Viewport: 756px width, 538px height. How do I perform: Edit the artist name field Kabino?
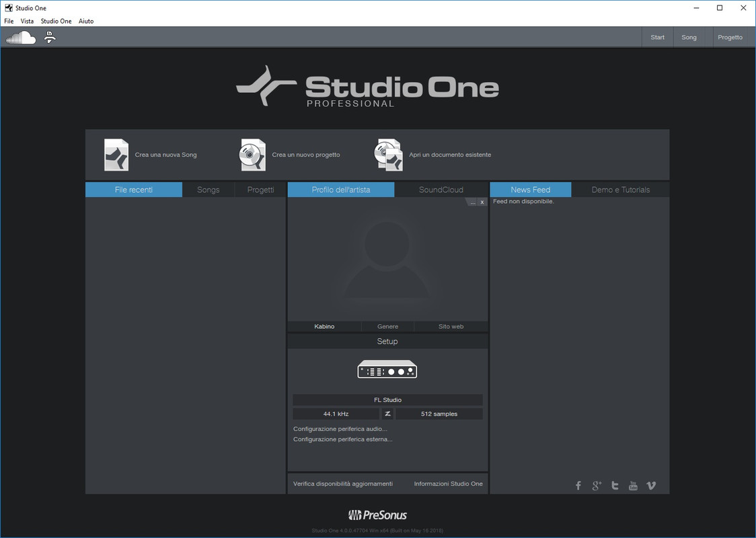pos(324,326)
